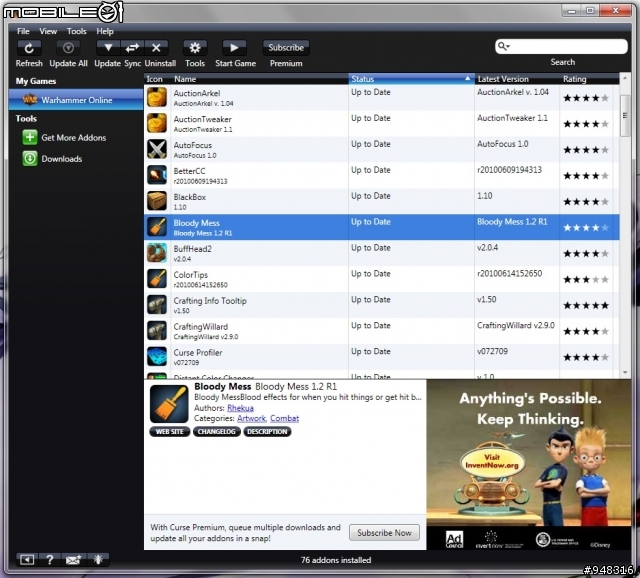Open the Get More Addons tool
This screenshot has height=578, width=640.
64,138
